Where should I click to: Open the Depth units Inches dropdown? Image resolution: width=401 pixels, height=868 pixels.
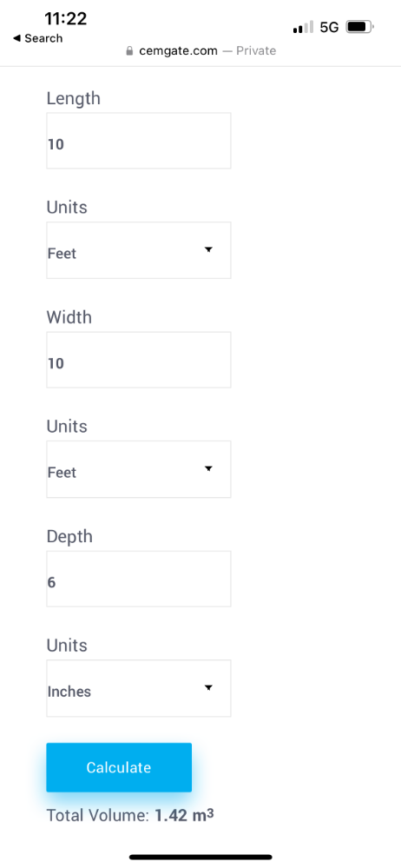click(138, 689)
